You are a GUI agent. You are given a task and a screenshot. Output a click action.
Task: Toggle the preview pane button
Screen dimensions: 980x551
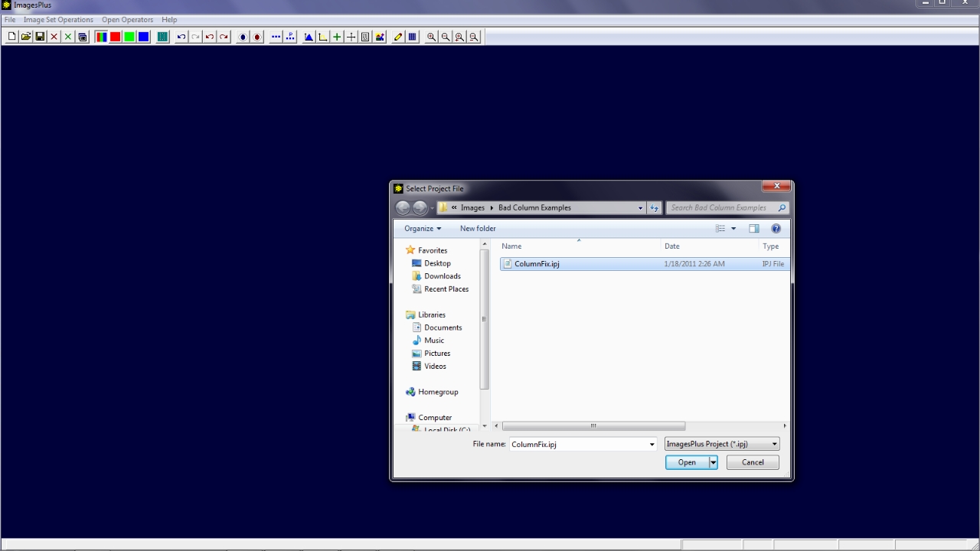pos(754,229)
